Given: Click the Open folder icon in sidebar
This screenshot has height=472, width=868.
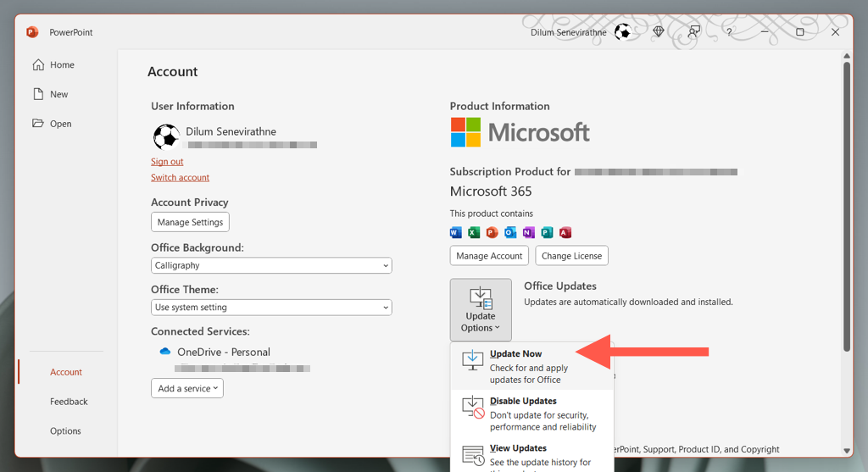Looking at the screenshot, I should pyautogui.click(x=37, y=123).
